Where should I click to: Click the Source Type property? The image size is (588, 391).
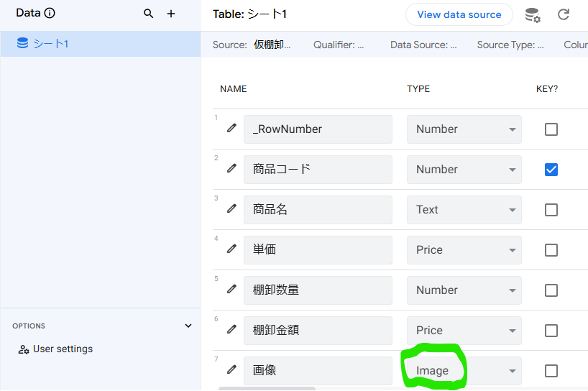point(510,45)
